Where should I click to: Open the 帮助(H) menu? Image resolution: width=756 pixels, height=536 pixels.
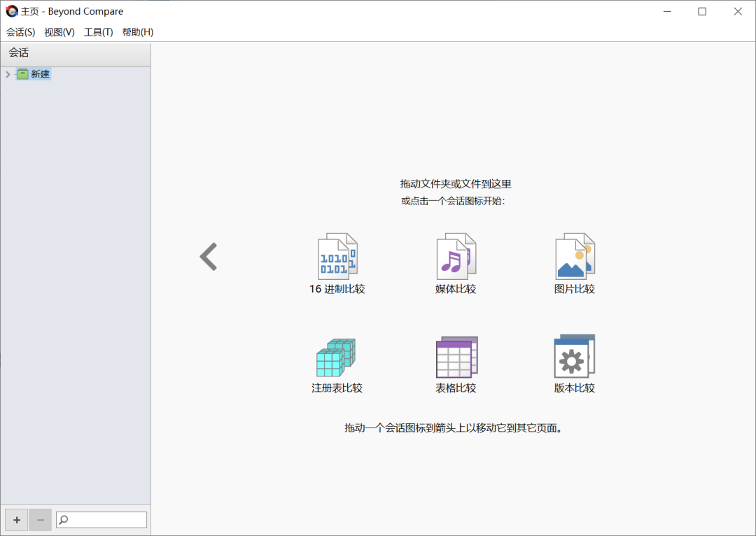(137, 32)
